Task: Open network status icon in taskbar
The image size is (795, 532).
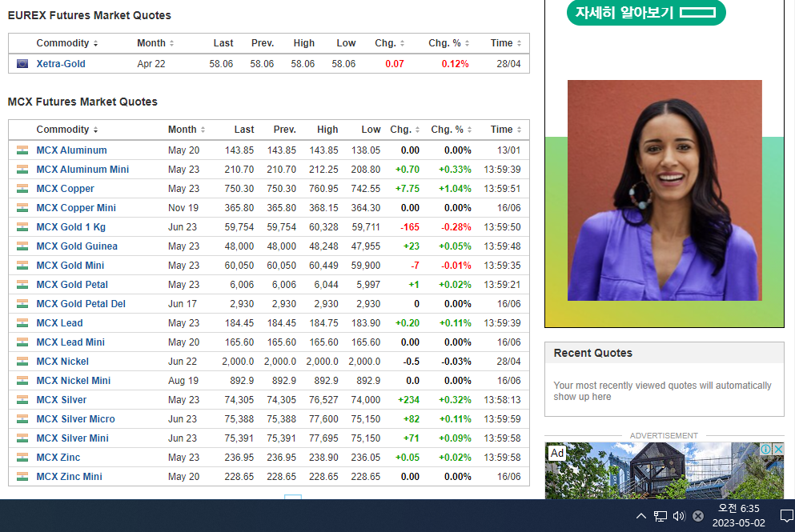Action: tap(660, 516)
